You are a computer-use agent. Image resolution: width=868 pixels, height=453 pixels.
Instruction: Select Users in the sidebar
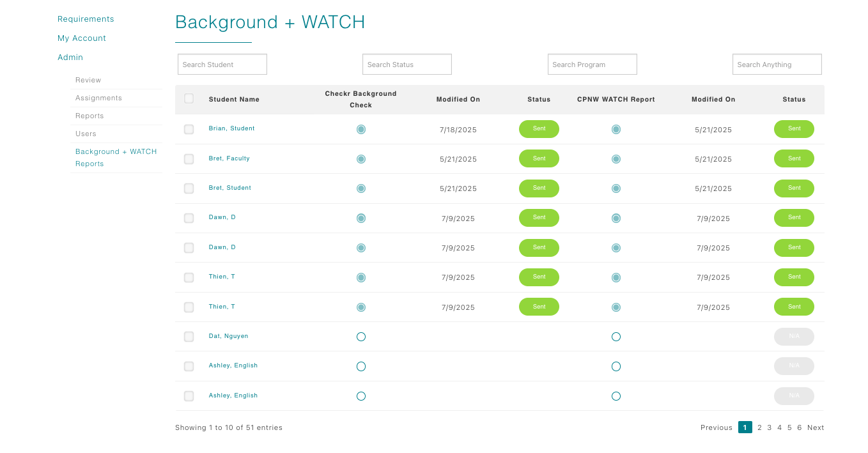point(86,134)
